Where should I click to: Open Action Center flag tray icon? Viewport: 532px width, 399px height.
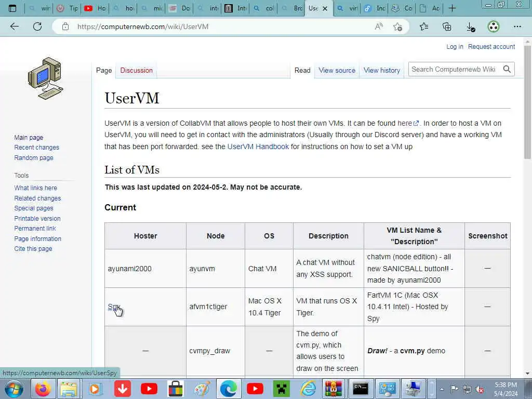(x=454, y=389)
